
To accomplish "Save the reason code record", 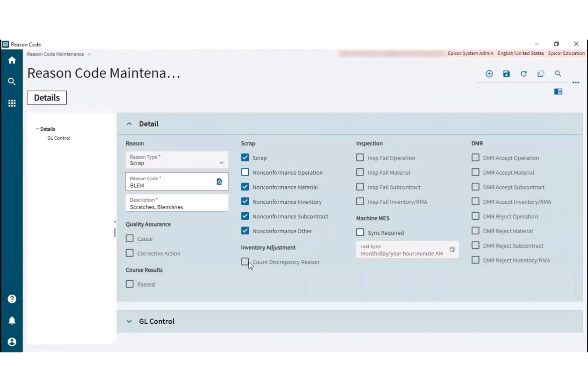I will [x=506, y=74].
